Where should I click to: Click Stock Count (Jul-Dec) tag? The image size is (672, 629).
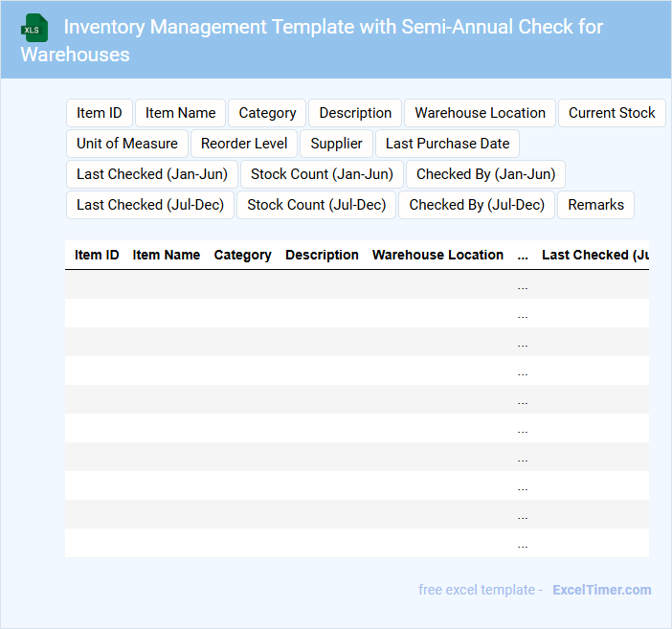[x=316, y=205]
